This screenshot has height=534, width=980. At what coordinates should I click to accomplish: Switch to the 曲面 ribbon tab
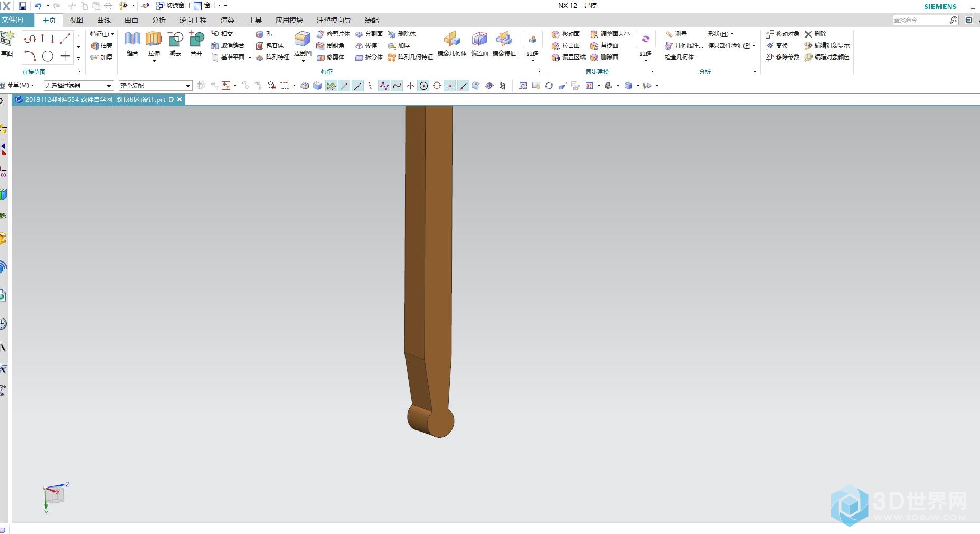(x=131, y=20)
